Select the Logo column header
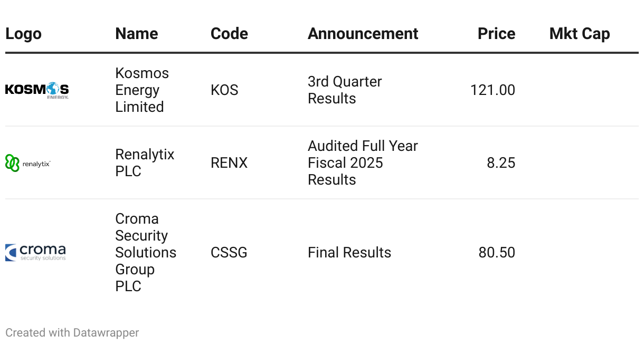 click(x=23, y=34)
